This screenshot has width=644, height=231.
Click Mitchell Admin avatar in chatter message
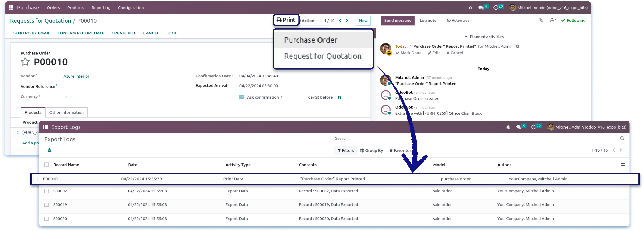(386, 80)
